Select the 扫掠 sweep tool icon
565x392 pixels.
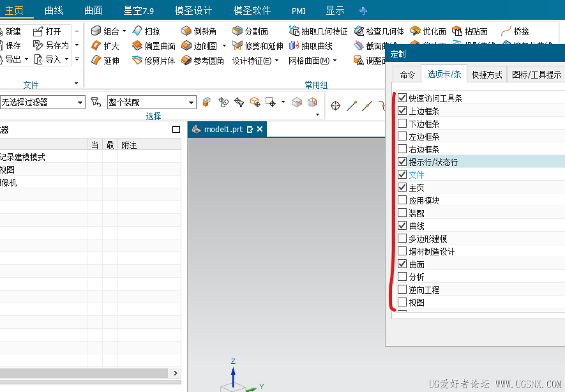[137, 31]
